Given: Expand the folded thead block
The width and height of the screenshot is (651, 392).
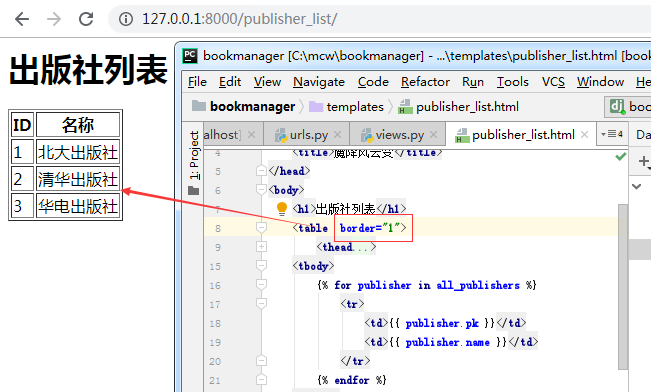Looking at the screenshot, I should coord(261,247).
